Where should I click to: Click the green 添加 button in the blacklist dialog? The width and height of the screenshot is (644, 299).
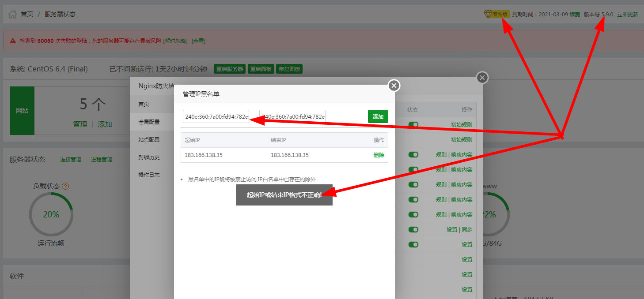(x=378, y=116)
